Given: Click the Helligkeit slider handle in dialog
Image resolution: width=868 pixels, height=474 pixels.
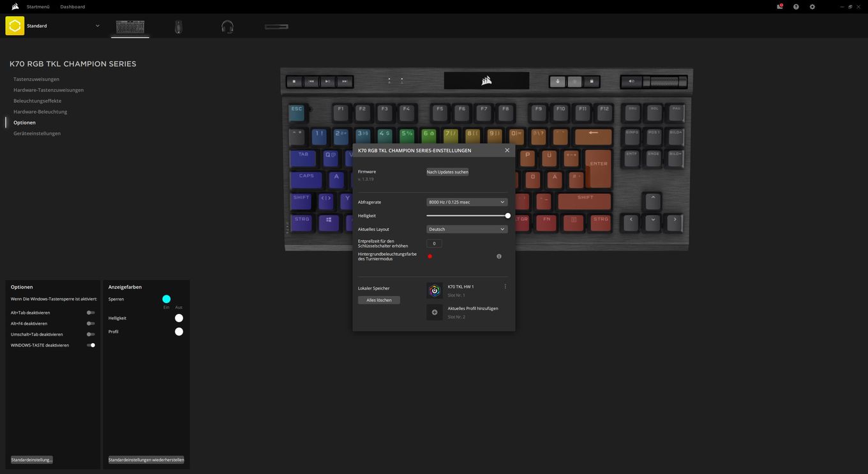Looking at the screenshot, I should [x=508, y=216].
